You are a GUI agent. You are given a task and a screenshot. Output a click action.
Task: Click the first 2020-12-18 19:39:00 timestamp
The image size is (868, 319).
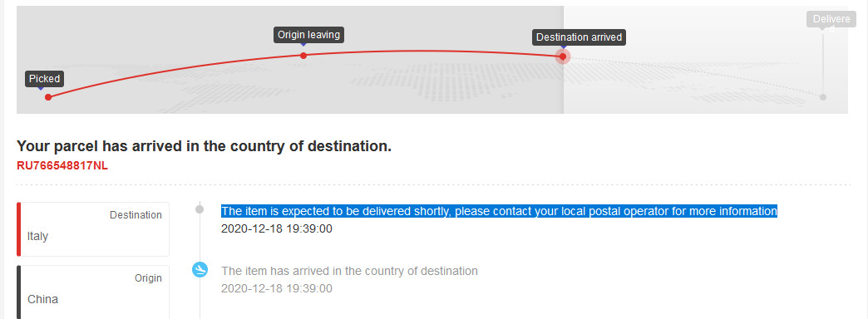(x=277, y=228)
